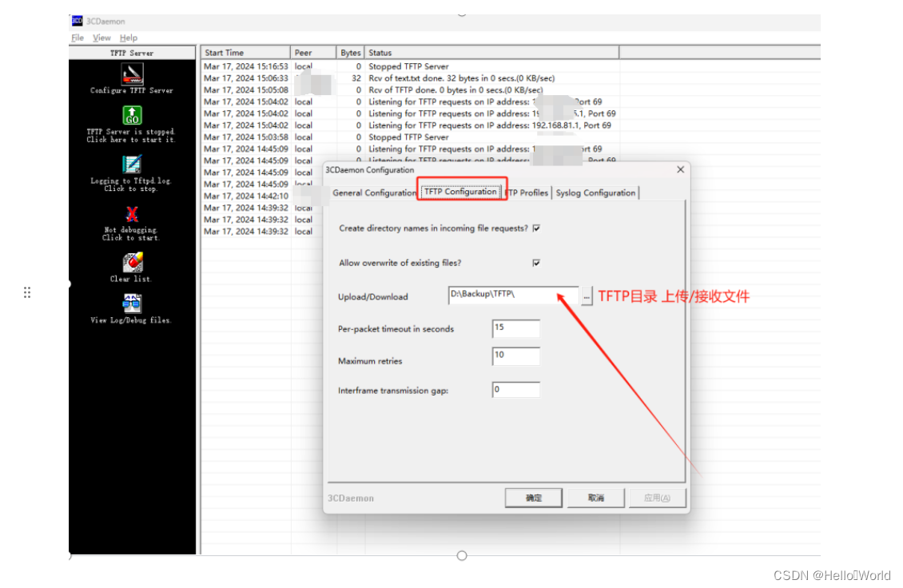
Task: Sort log by Start Time column header
Action: pos(245,53)
